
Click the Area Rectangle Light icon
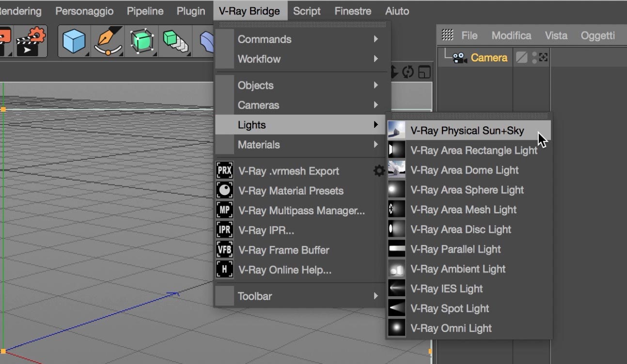tap(396, 150)
